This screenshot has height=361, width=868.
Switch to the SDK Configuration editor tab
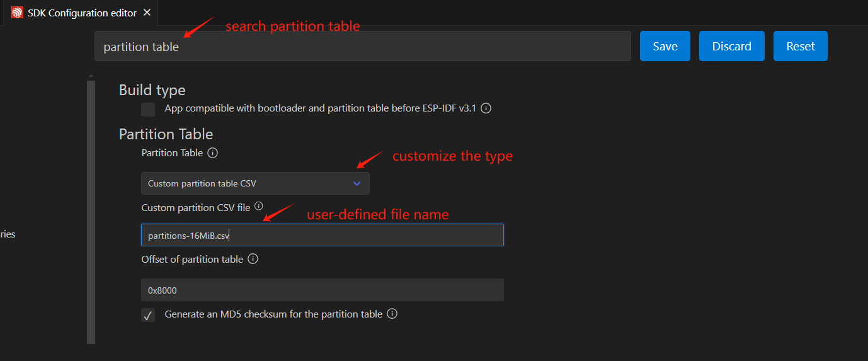tap(82, 13)
